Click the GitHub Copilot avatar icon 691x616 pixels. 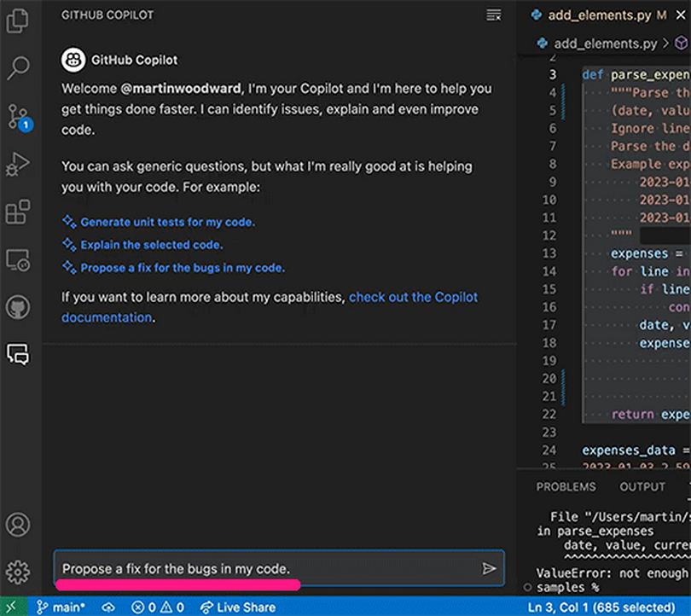click(x=73, y=60)
